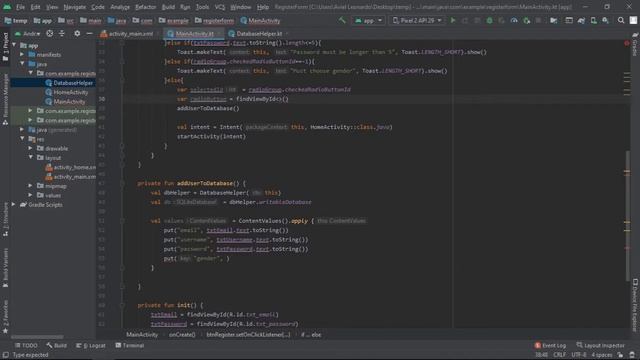Open AVD Manager device icon
This screenshot has width=640, height=360.
(x=593, y=20)
